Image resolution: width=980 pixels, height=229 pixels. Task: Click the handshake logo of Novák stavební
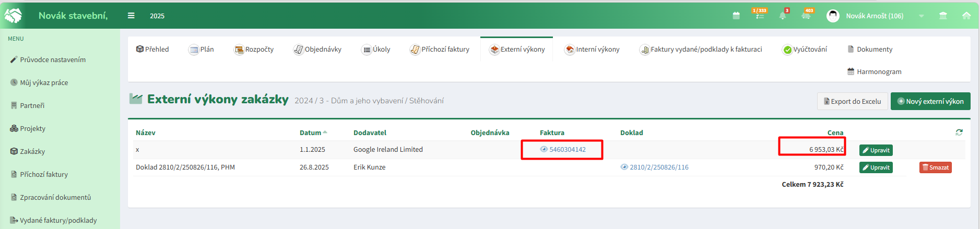[13, 16]
